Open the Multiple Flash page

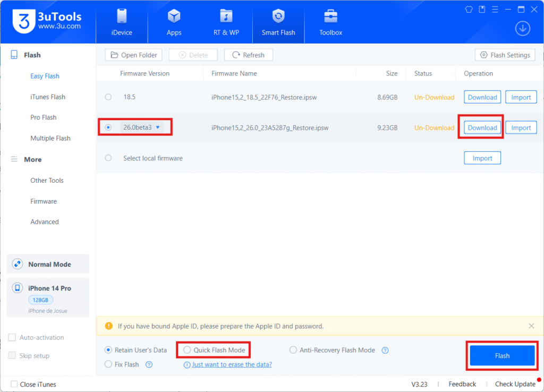coord(50,138)
